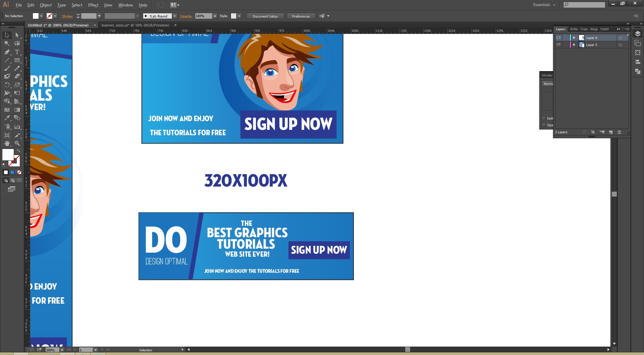Select the Gradient tool

pos(17,110)
